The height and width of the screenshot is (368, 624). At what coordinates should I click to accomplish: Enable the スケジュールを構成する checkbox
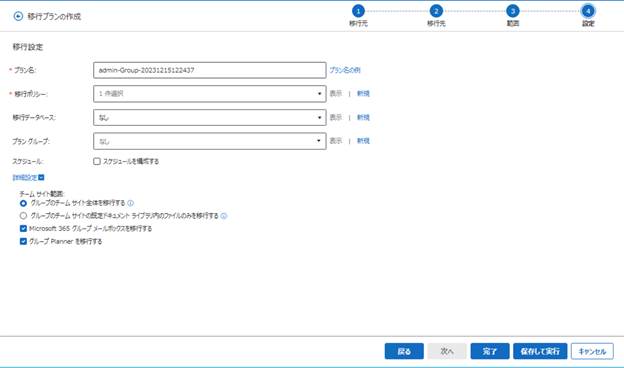click(x=97, y=161)
